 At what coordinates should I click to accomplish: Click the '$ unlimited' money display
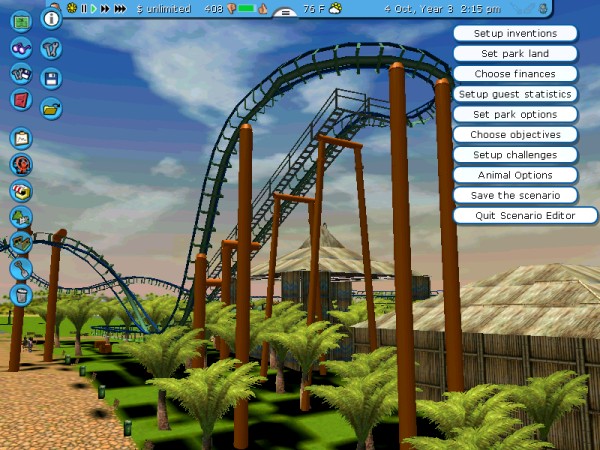pos(164,9)
